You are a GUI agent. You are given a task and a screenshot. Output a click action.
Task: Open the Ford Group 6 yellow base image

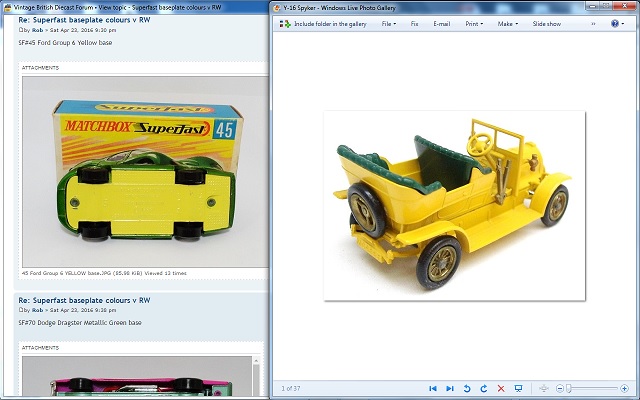coord(144,171)
